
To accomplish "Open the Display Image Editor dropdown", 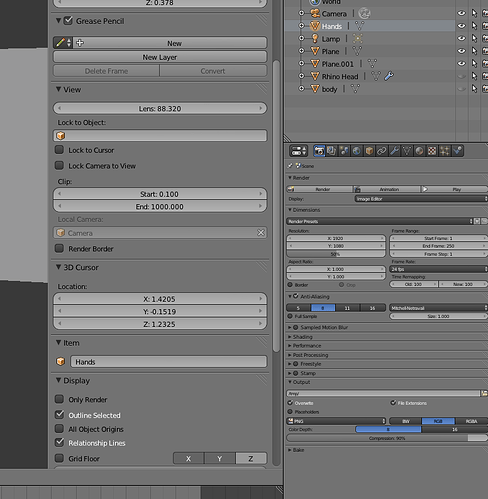I will point(421,199).
